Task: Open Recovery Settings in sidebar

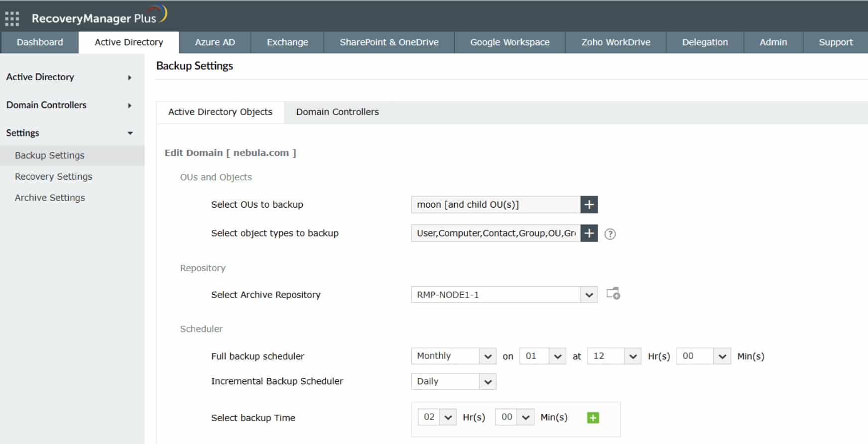Action: [53, 177]
